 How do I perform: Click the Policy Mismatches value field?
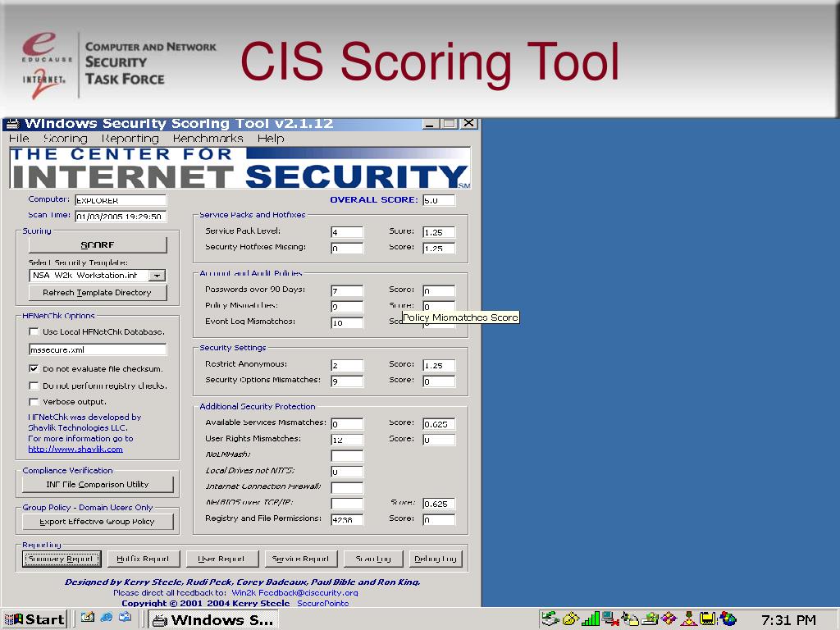click(347, 307)
